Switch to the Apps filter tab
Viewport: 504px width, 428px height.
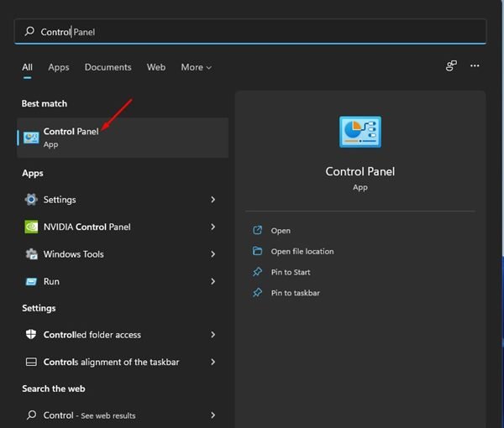(x=58, y=67)
